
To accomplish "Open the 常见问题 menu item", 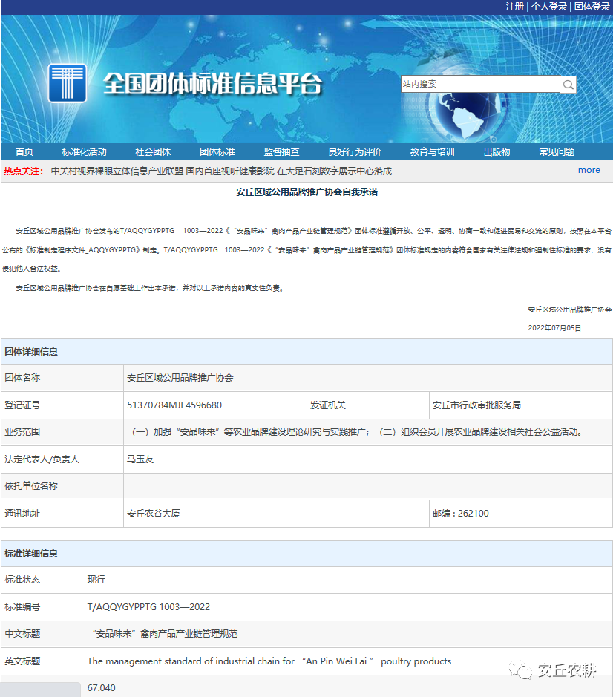I will [557, 151].
